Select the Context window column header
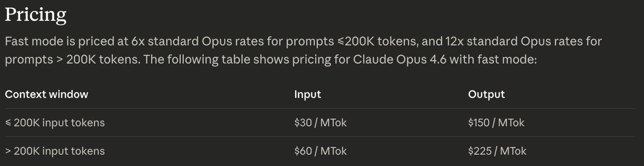644x166 pixels. pos(47,94)
